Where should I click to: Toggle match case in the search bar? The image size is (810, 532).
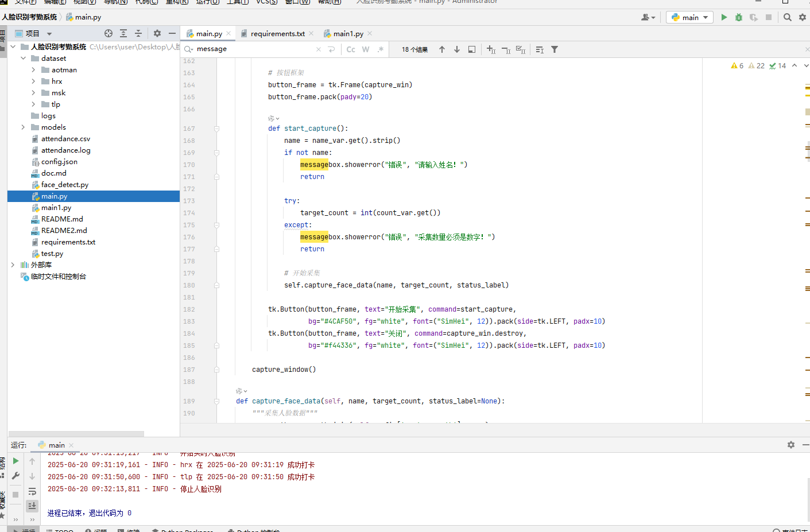351,49
